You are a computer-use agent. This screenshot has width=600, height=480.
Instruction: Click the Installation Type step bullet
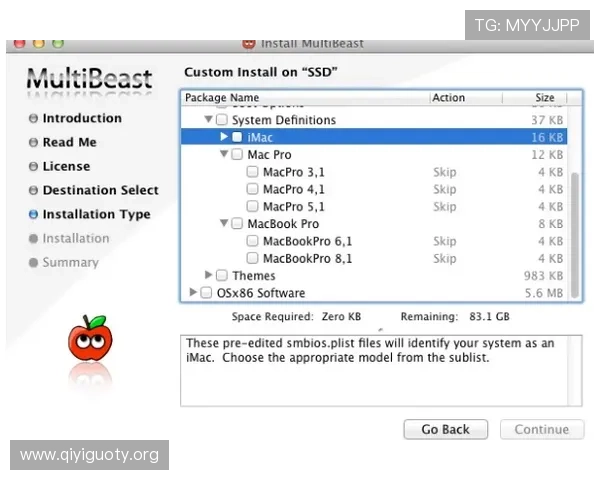coord(33,215)
